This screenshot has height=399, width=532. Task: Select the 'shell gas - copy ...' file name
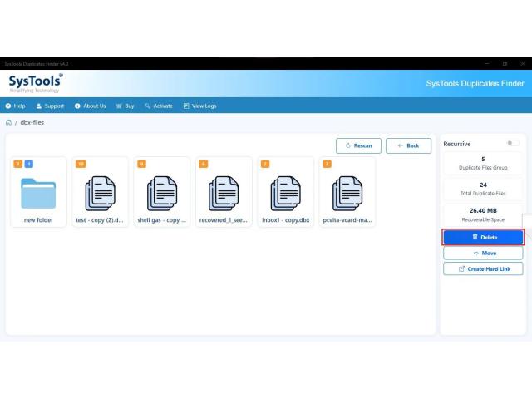pos(162,219)
